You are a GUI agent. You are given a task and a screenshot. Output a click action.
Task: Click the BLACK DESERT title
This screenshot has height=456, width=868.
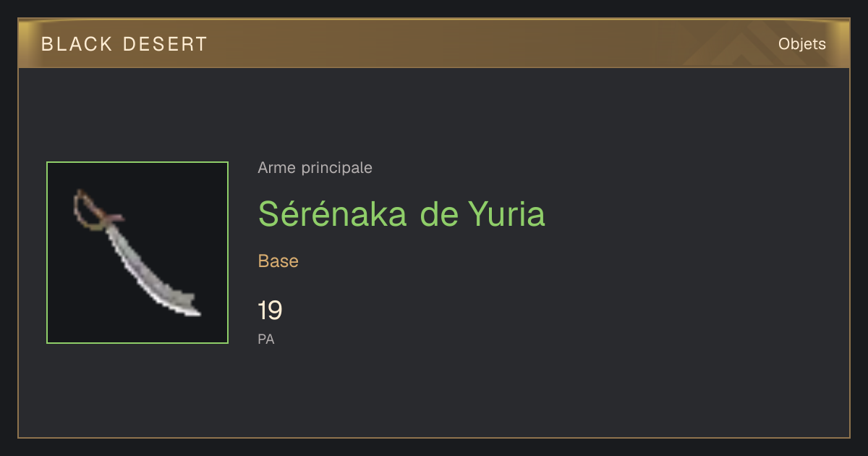[124, 44]
